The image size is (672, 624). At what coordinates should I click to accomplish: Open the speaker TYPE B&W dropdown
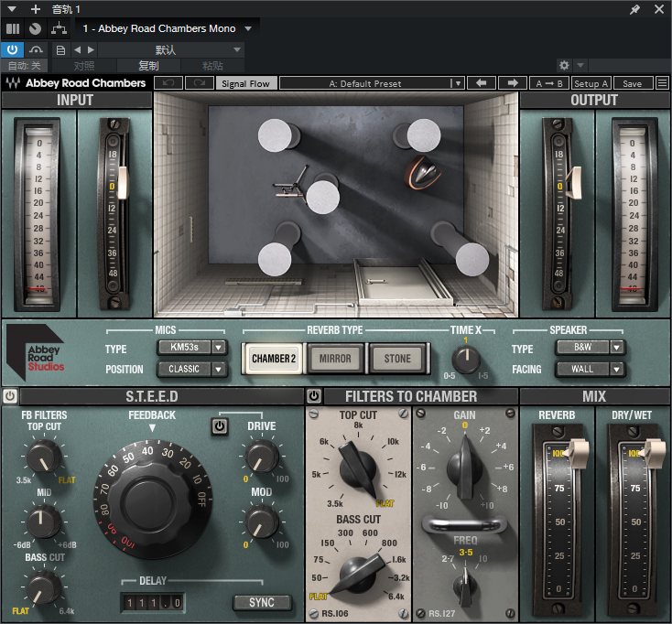point(591,348)
